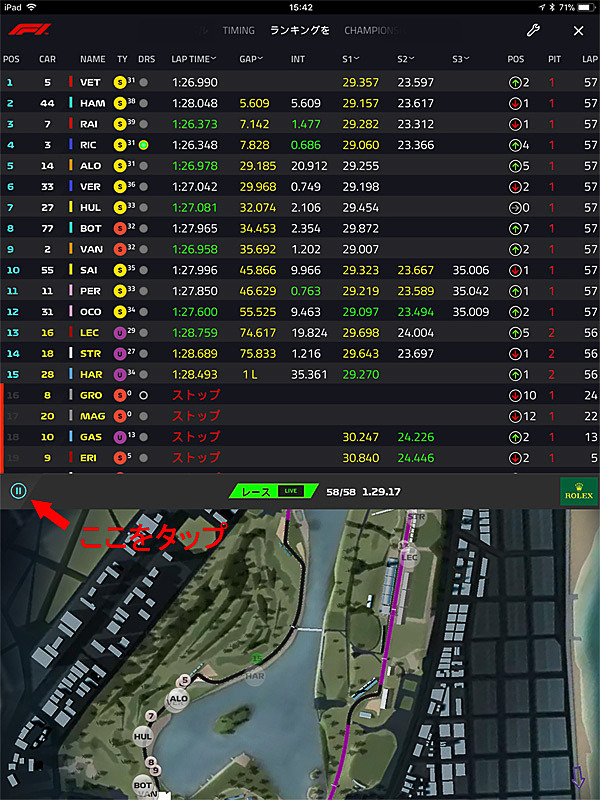Image resolution: width=600 pixels, height=800 pixels.
Task: Tap GRO's red position-lost arrow
Action: tap(515, 395)
